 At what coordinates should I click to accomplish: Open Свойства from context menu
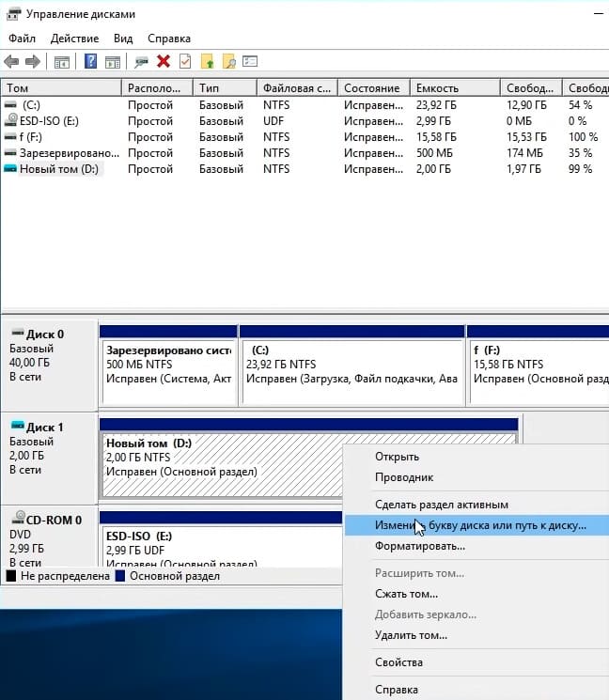398,662
